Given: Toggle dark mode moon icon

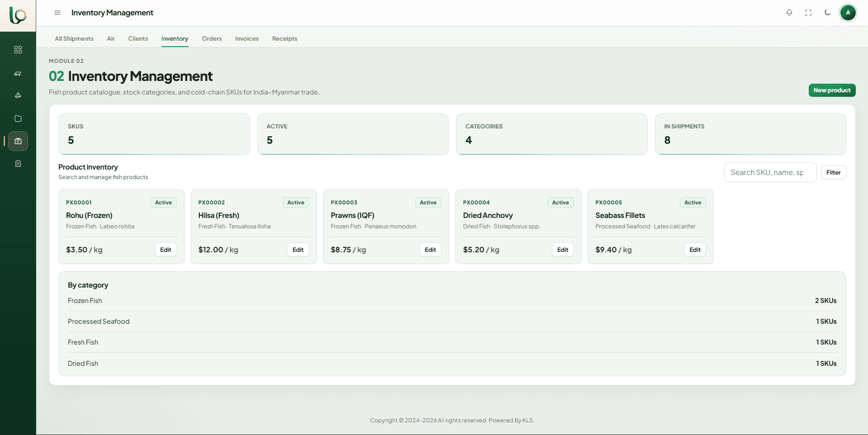Looking at the screenshot, I should coord(827,13).
